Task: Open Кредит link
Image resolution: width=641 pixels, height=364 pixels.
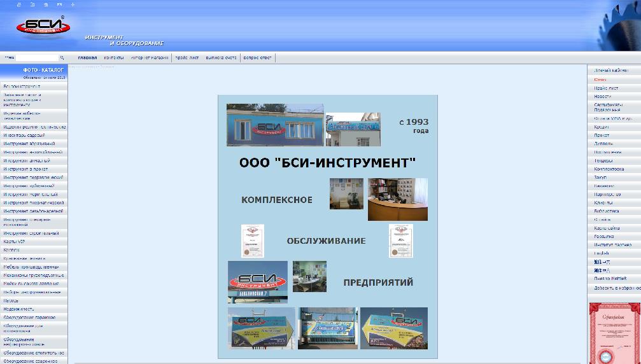Action: click(x=602, y=127)
